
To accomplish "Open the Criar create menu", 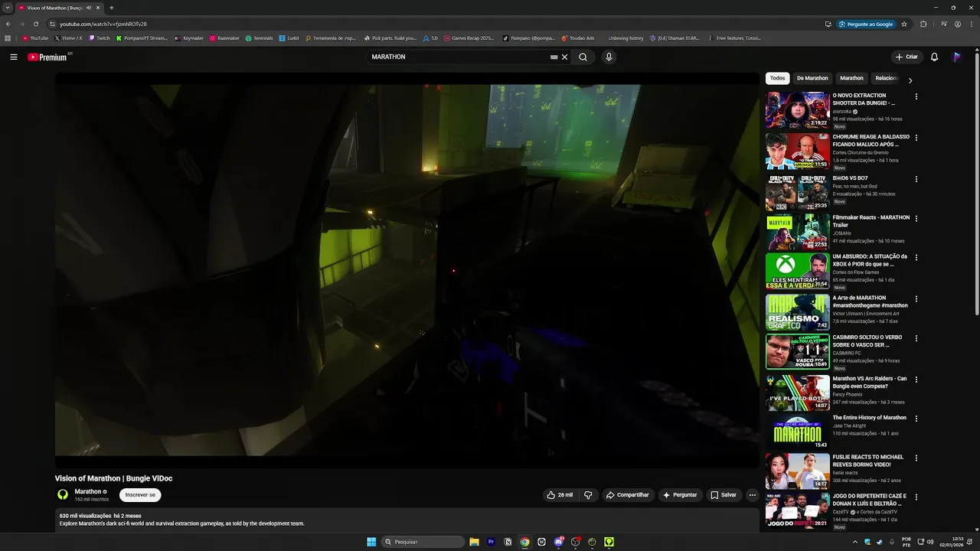I will (x=906, y=57).
